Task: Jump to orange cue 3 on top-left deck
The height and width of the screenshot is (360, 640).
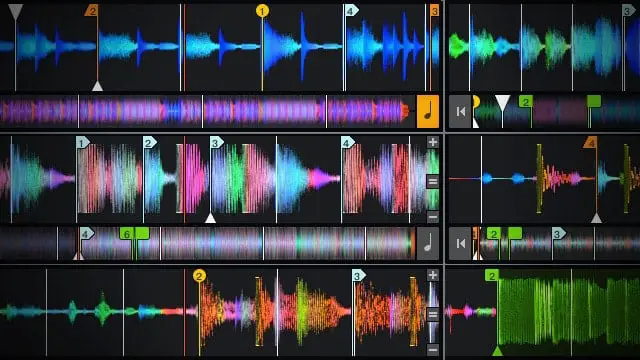Action: [x=434, y=11]
